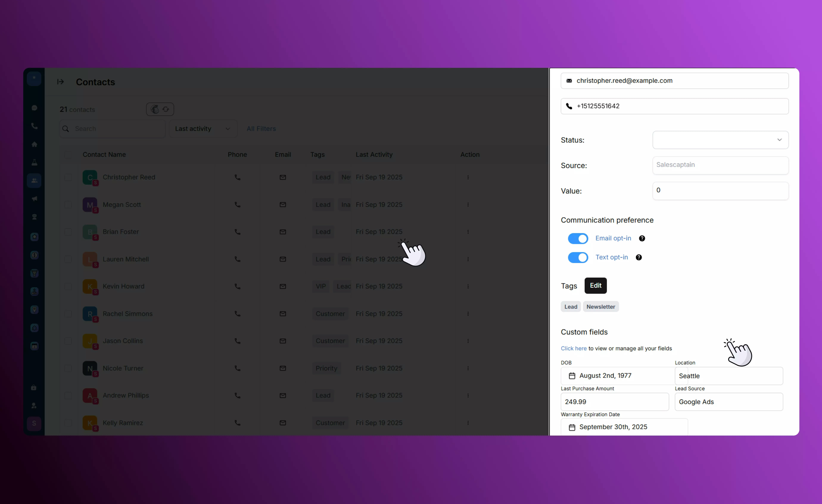Open the chat messages icon in the sidebar
Viewport: 822px width, 504px height.
pos(34,108)
